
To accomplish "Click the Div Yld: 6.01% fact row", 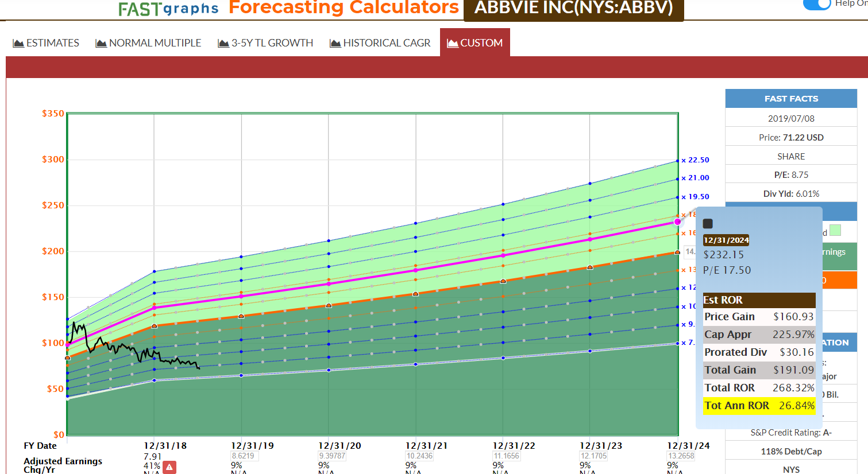I will click(x=791, y=194).
